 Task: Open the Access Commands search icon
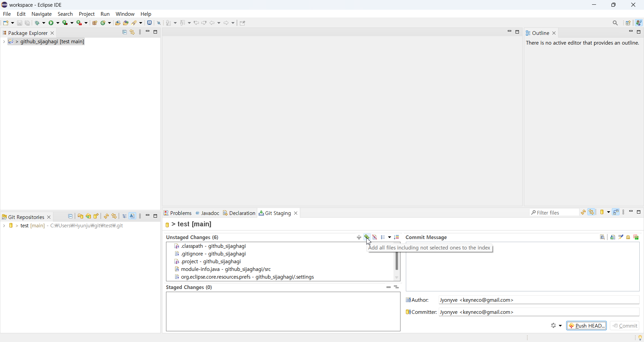(x=616, y=23)
